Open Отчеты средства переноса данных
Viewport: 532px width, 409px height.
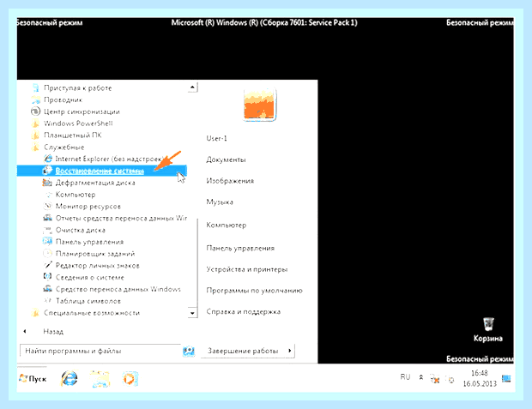pos(115,218)
